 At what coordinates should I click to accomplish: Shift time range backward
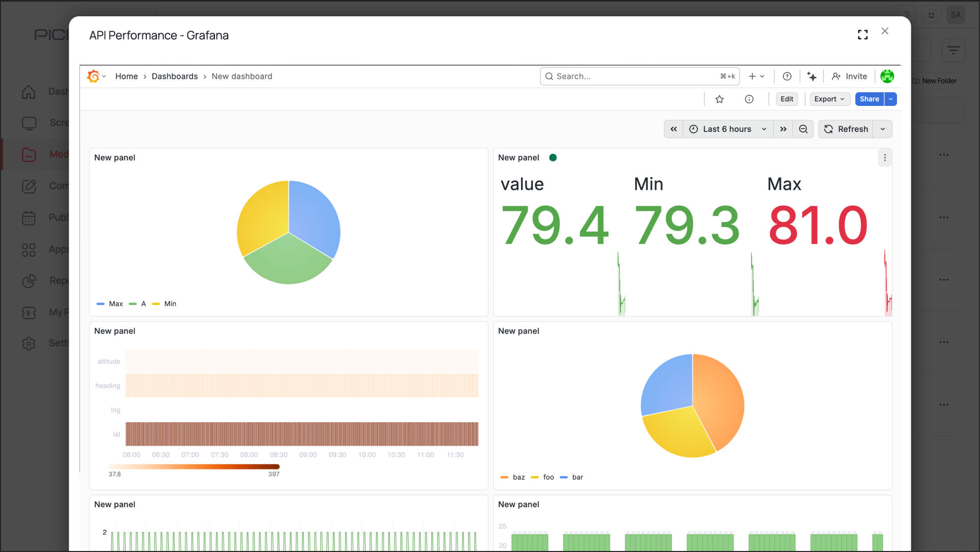click(x=673, y=129)
